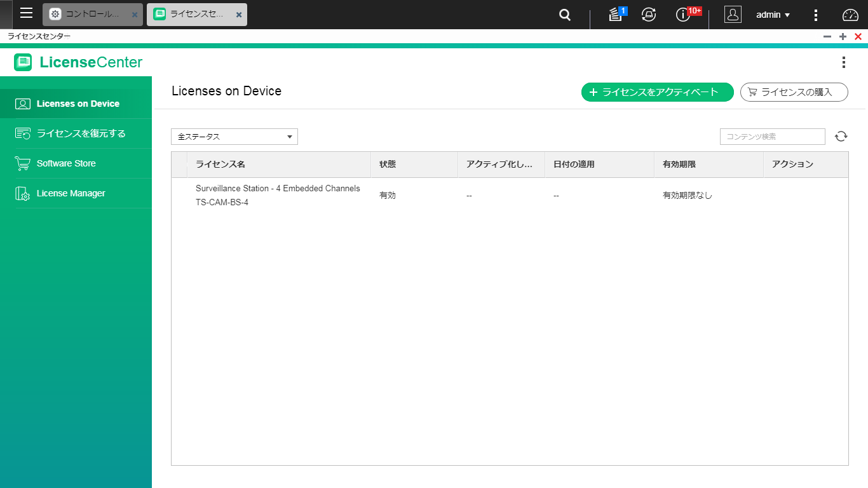Screen dimensions: 868x488
Task: Open License Center three-dot options menu
Action: coord(844,62)
